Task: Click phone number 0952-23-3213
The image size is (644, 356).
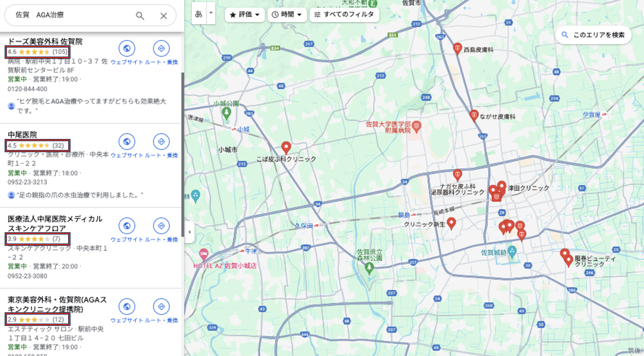Action: tap(27, 182)
